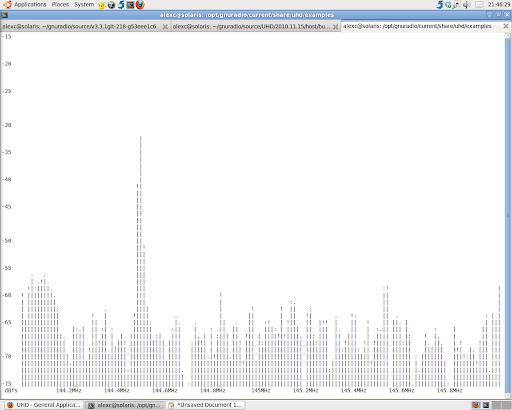Open the Applications menu
The height and width of the screenshot is (410, 512).
click(x=30, y=4)
